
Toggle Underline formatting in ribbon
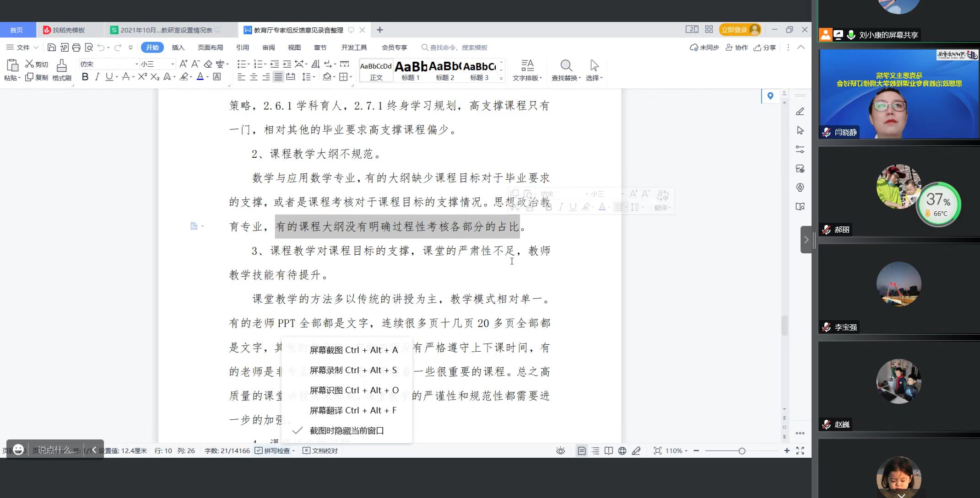pyautogui.click(x=110, y=77)
